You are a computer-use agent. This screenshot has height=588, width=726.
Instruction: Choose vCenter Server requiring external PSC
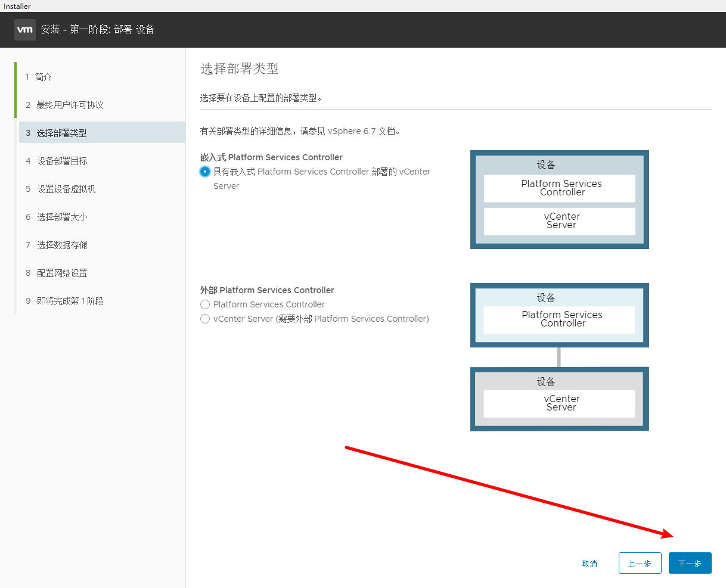coord(205,319)
